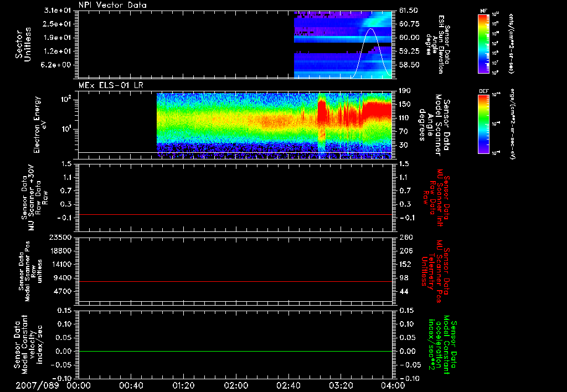Viewport: 567px width, 392px height.
Task: Click the '61.50' elevation angle tick
Action: pos(409,11)
